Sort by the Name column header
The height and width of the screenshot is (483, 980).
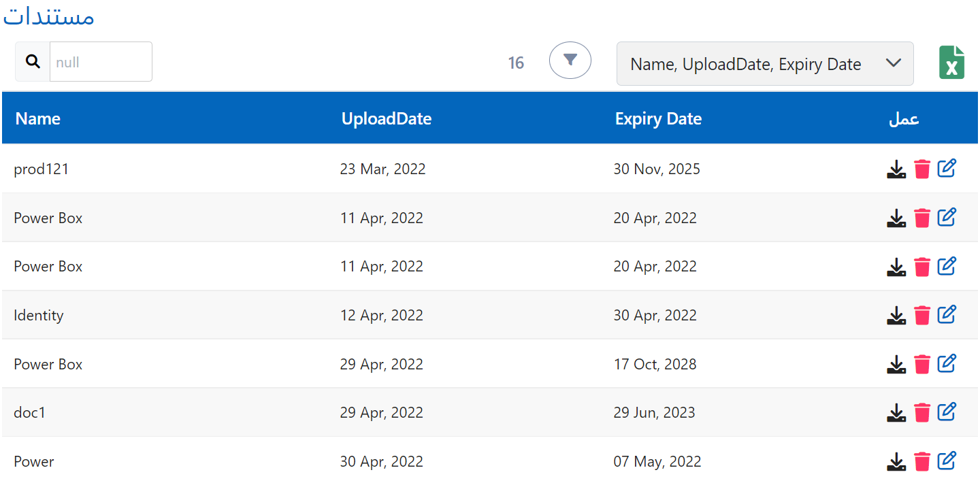[38, 118]
